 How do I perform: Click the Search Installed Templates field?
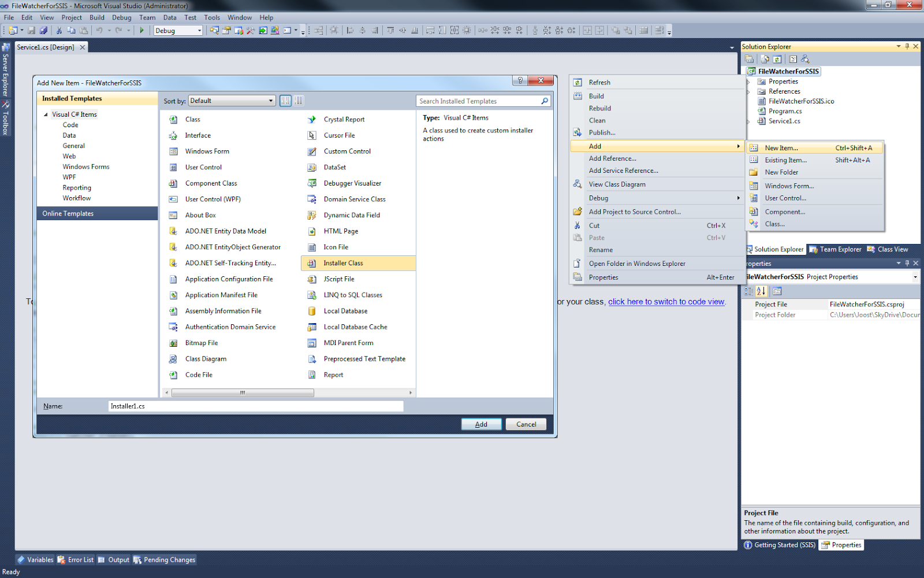[478, 101]
